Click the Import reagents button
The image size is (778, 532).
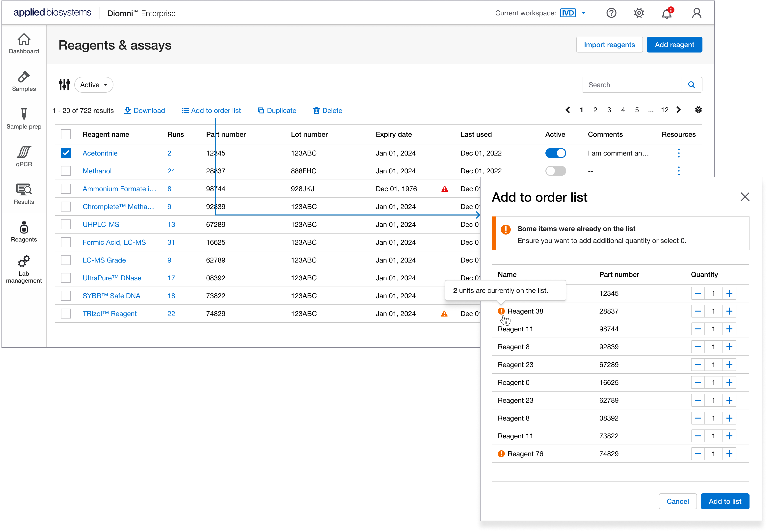coord(609,45)
